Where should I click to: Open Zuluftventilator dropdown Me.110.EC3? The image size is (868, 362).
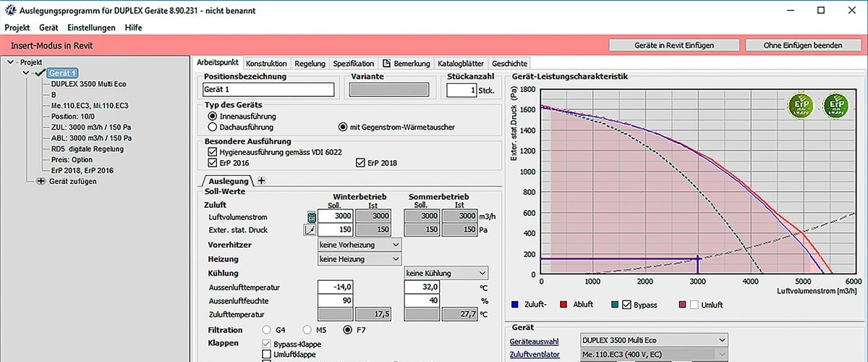[654, 353]
